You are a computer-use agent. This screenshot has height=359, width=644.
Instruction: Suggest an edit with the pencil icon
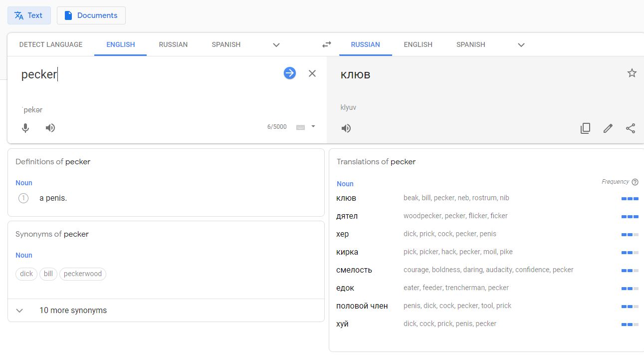coord(608,128)
